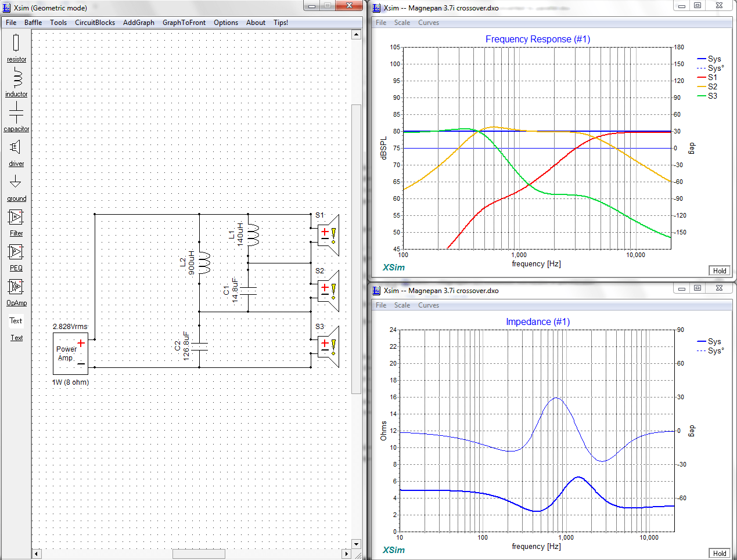Open the About menu
The width and height of the screenshot is (737, 560).
(x=256, y=23)
